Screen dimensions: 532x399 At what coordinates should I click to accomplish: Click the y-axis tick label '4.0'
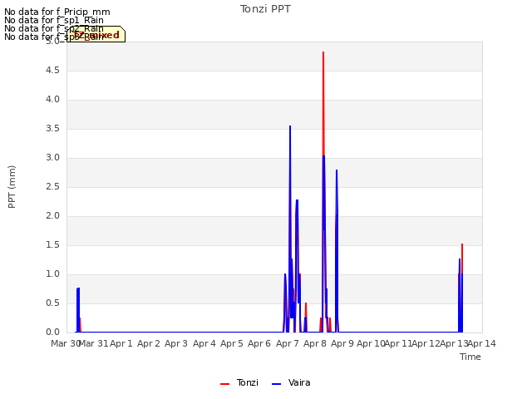point(53,100)
